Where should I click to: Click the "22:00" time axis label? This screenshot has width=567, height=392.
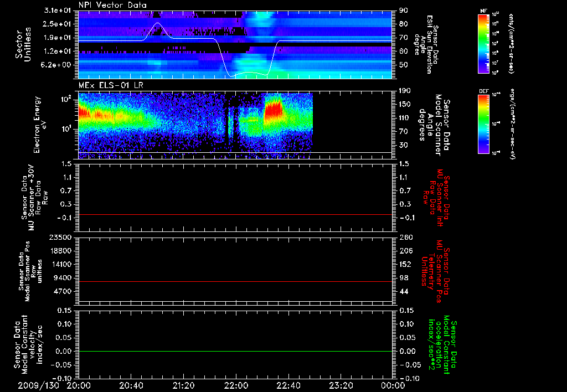coord(236,385)
